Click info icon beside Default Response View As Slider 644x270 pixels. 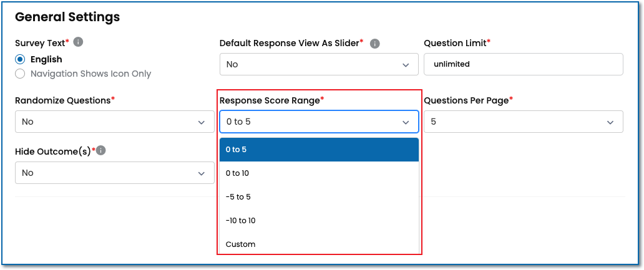pyautogui.click(x=374, y=44)
